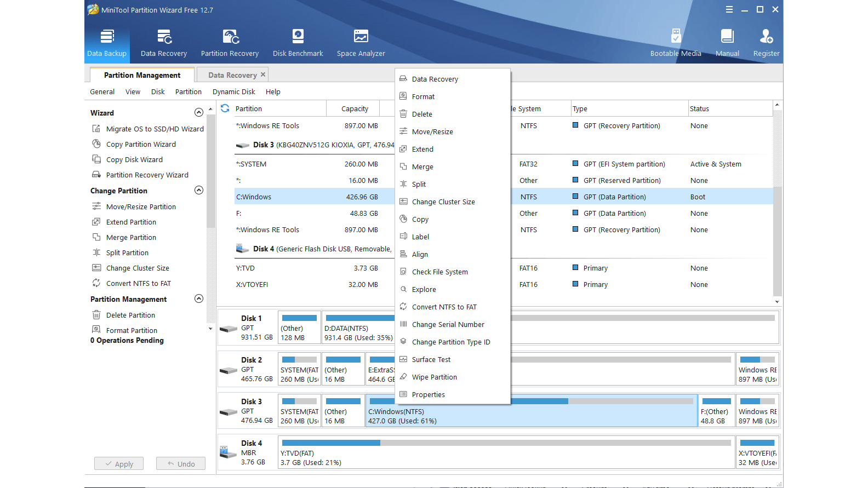Collapse the Partition Management sidebar section

pyautogui.click(x=199, y=298)
